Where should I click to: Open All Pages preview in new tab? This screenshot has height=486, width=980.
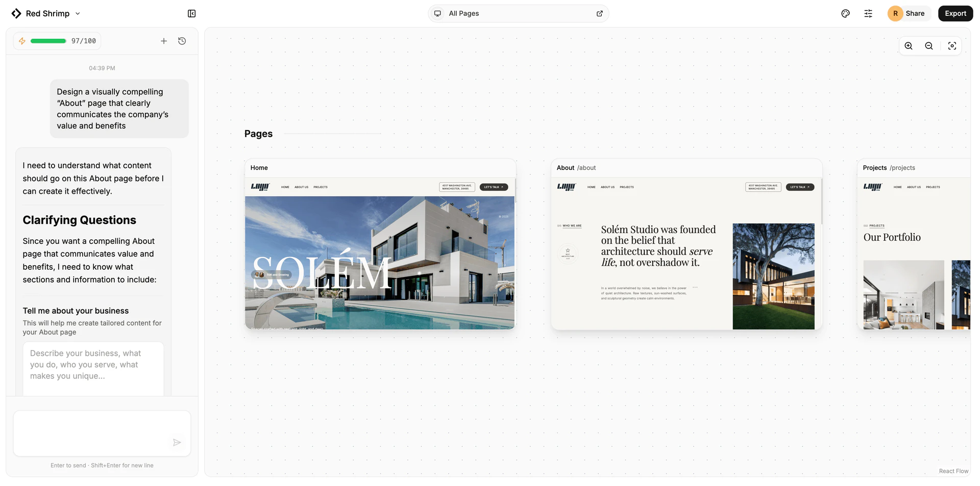point(600,13)
